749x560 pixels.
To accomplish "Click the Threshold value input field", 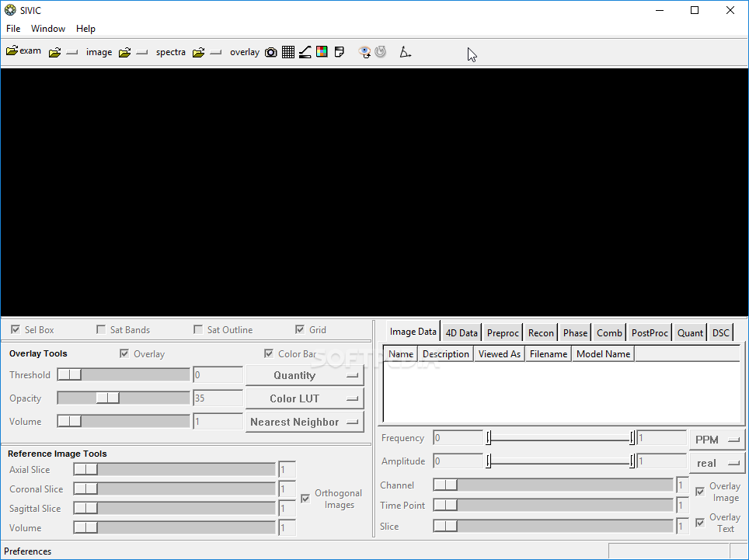I will pyautogui.click(x=218, y=375).
